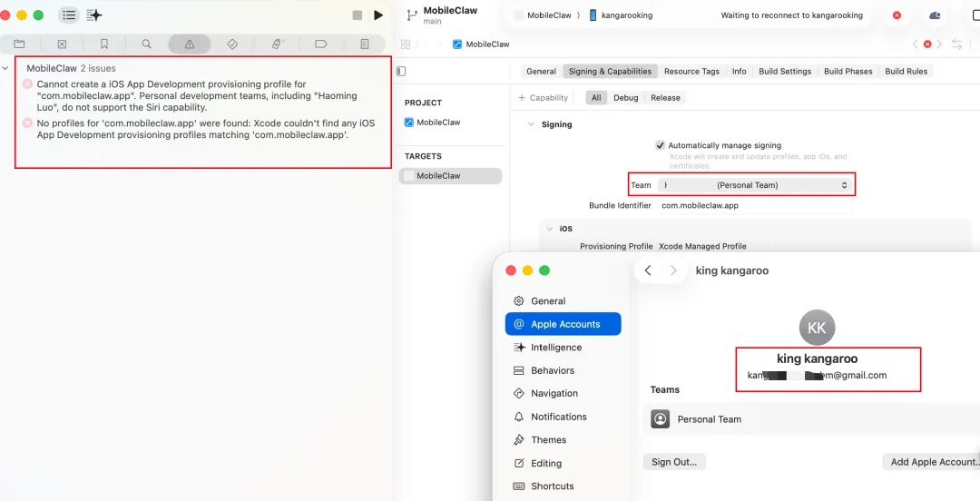Select the MobileClaw scheme in toolbar
Screen dimensions: 980x501
tap(543, 15)
